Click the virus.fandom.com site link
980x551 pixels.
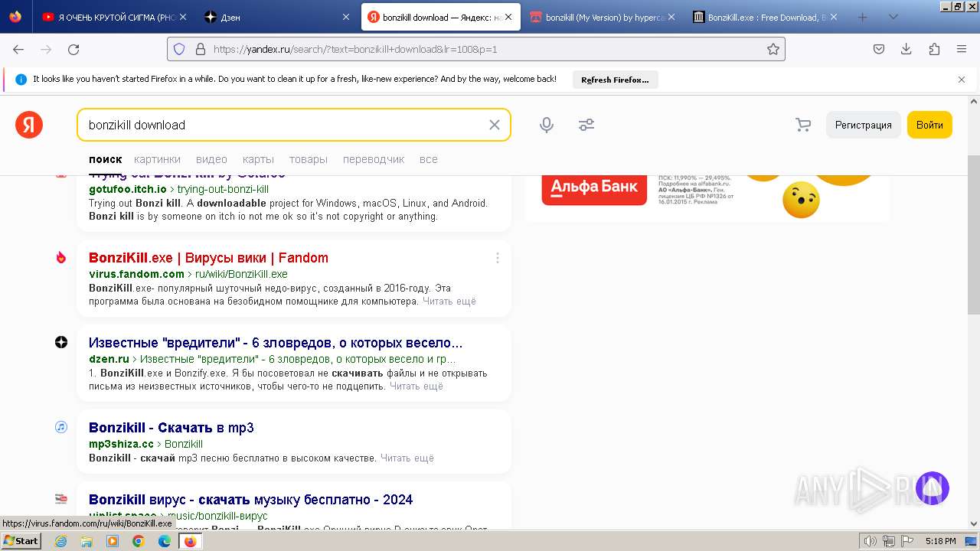point(136,274)
